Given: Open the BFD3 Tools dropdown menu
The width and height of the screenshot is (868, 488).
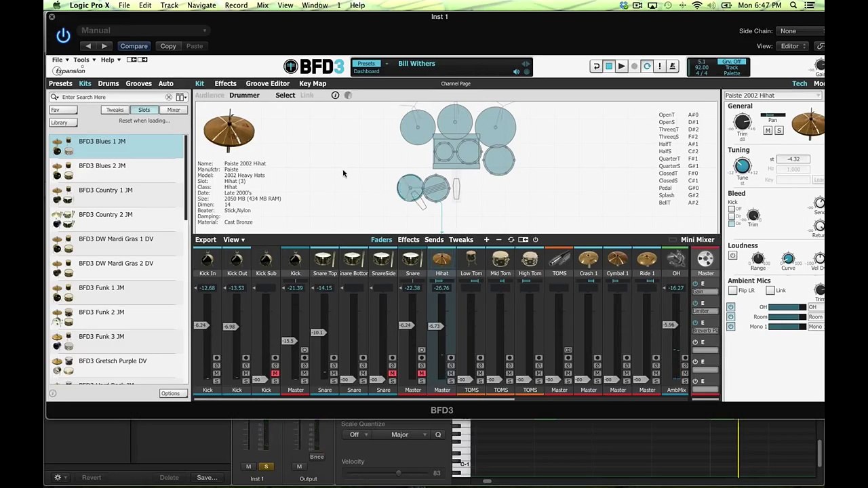Looking at the screenshot, I should point(83,60).
